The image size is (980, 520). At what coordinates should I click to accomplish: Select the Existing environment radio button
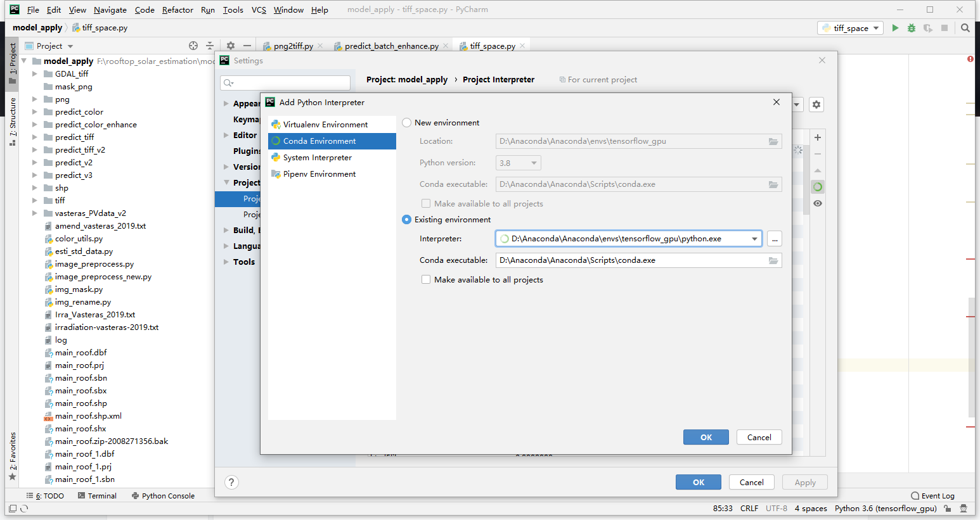pyautogui.click(x=406, y=220)
